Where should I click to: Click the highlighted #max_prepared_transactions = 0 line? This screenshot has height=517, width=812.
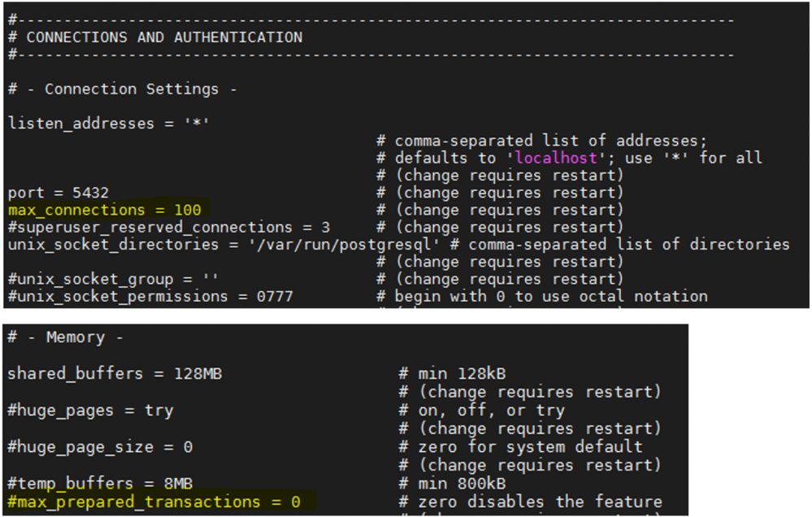click(154, 502)
